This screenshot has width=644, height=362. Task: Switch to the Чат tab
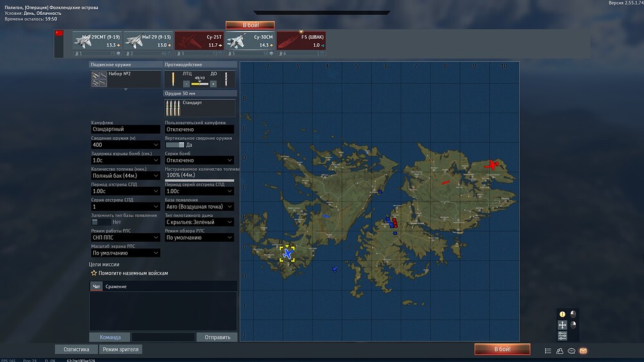pos(96,287)
